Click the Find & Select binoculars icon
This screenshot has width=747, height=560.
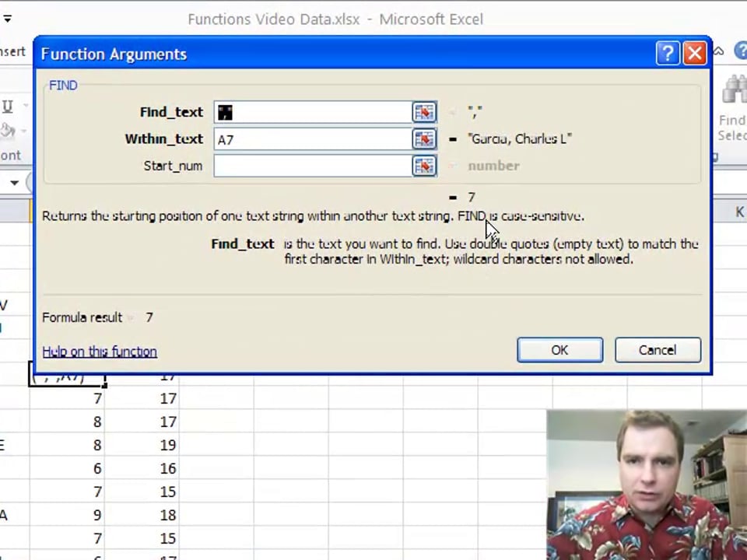pyautogui.click(x=735, y=90)
